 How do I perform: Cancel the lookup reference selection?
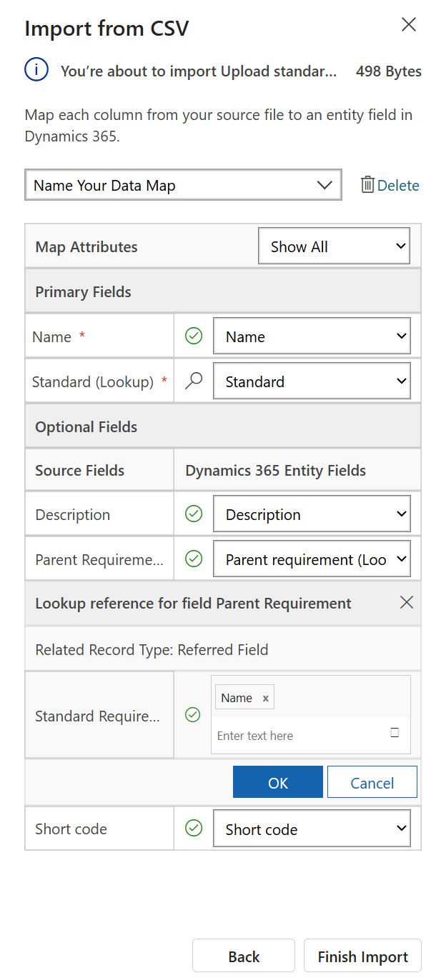(372, 781)
